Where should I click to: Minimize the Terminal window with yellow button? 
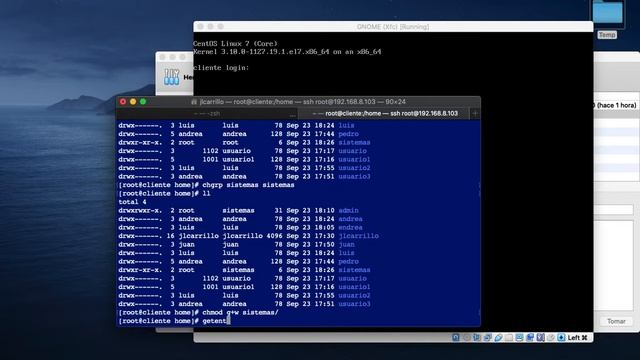[133, 102]
